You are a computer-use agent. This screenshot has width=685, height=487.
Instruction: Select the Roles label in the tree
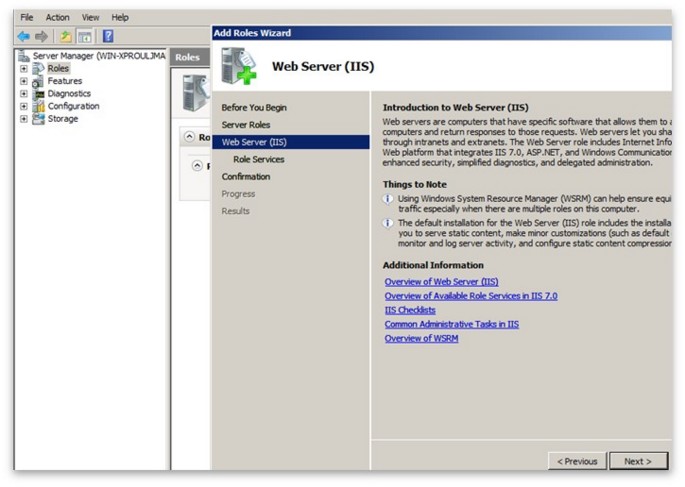click(x=58, y=69)
